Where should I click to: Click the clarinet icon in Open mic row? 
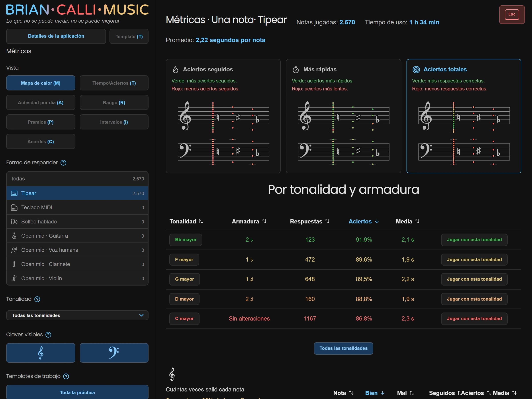coord(14,264)
